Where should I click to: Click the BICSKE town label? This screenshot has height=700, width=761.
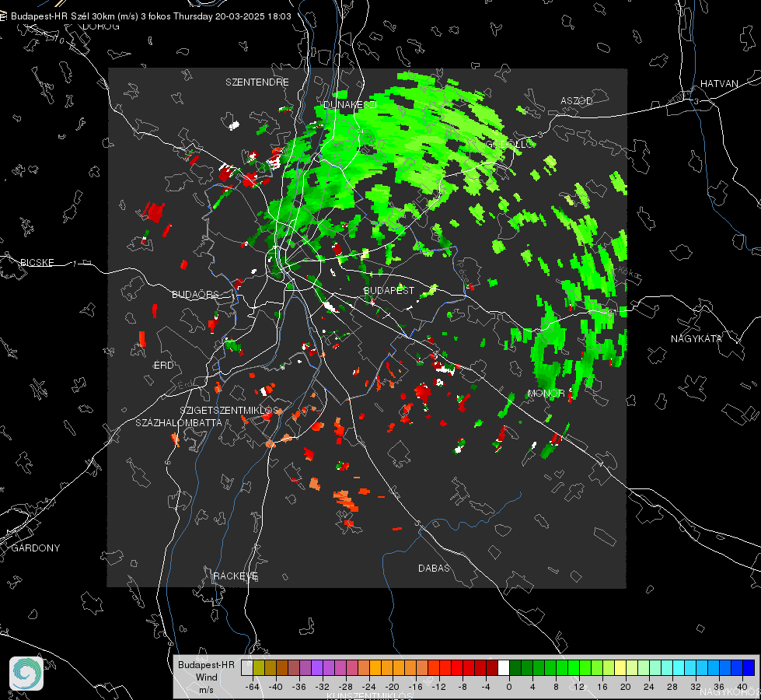coord(37,262)
